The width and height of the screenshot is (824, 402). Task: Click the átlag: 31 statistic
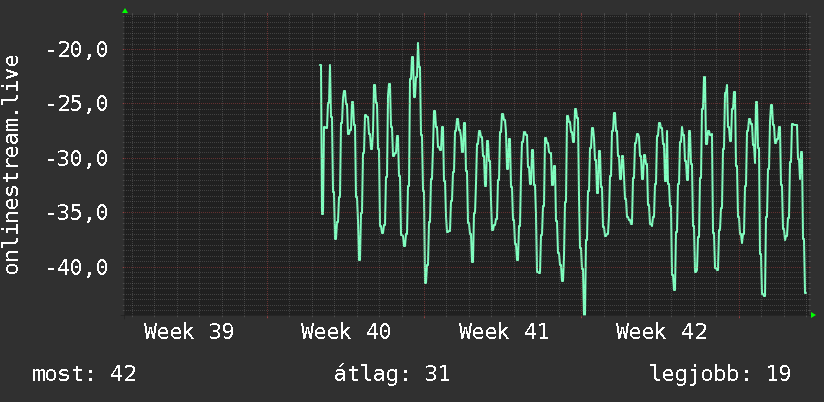(392, 374)
